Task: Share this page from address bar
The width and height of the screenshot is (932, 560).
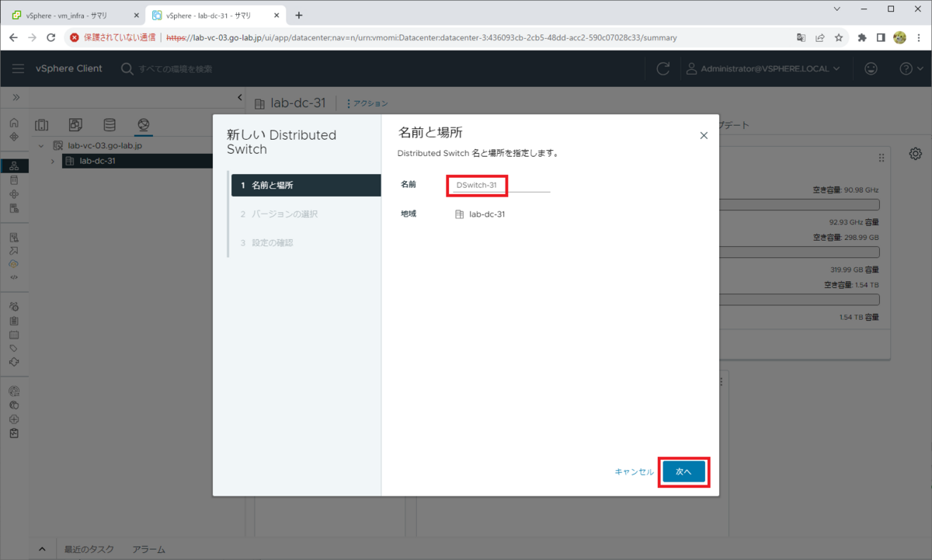Action: coord(820,37)
